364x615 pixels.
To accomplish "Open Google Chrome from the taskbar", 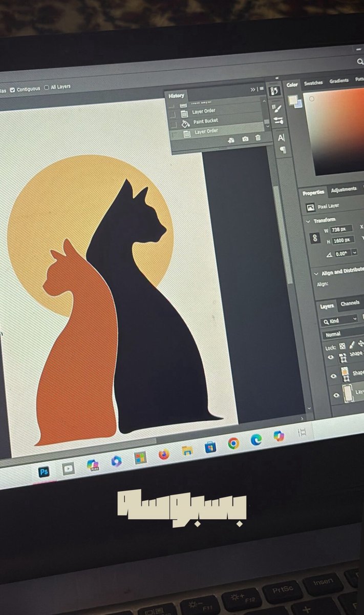I will tap(233, 443).
